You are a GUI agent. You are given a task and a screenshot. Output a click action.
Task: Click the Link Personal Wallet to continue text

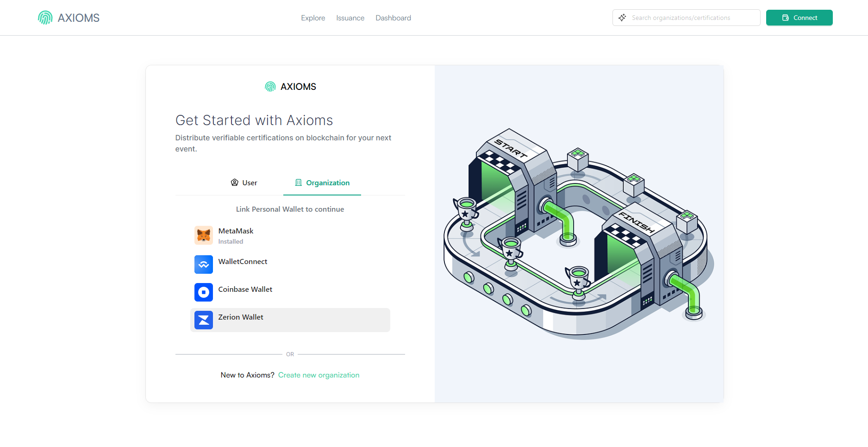[x=290, y=209]
